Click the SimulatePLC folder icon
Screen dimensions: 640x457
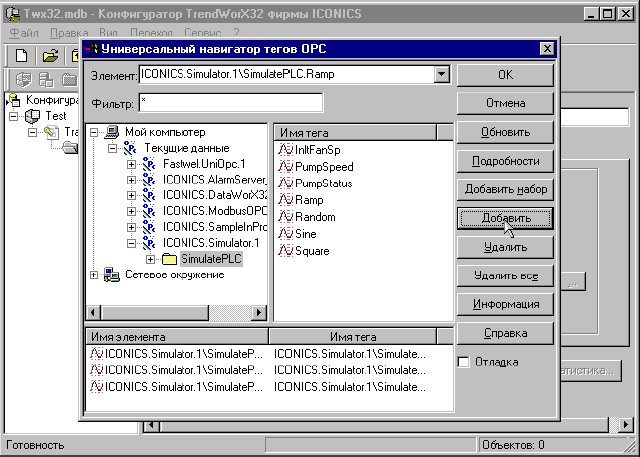(169, 259)
